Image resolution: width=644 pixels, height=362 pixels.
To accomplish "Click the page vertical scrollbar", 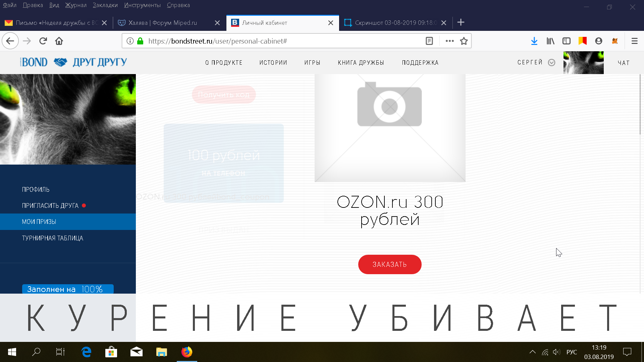I will [x=640, y=105].
